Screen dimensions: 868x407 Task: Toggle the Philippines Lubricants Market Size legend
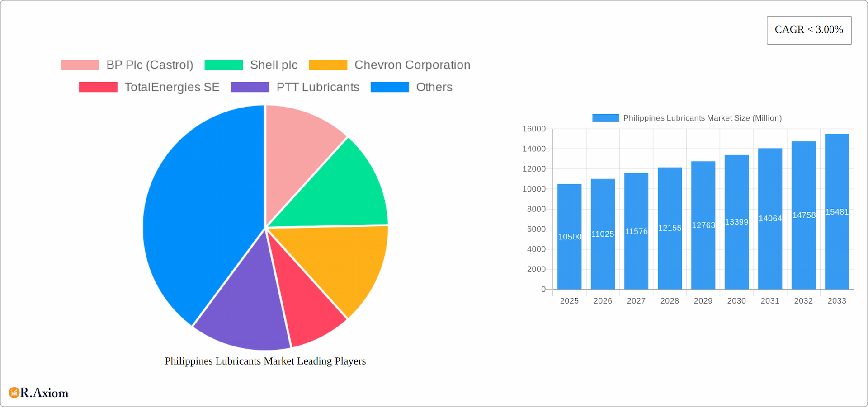point(702,118)
